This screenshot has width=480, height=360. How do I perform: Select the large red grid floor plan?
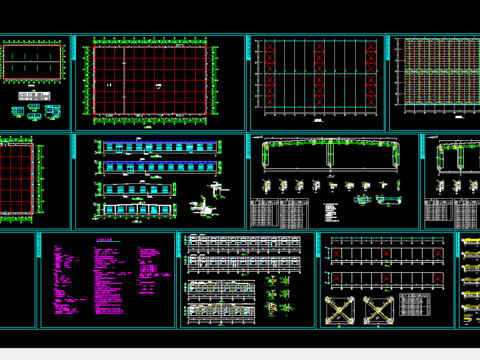coord(150,80)
